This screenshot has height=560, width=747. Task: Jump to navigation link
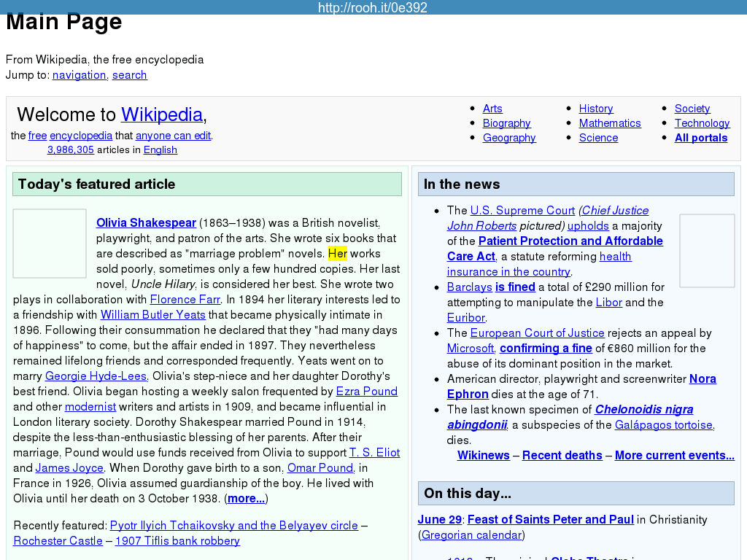click(x=79, y=75)
